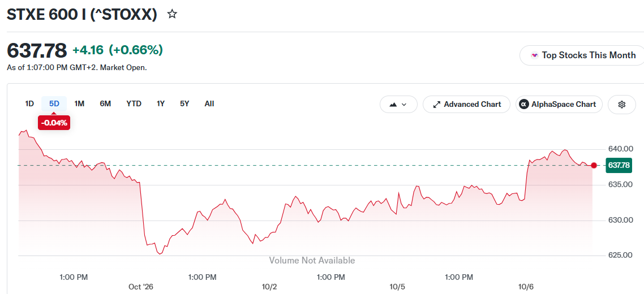Click the Volume Not Available label

click(x=312, y=260)
